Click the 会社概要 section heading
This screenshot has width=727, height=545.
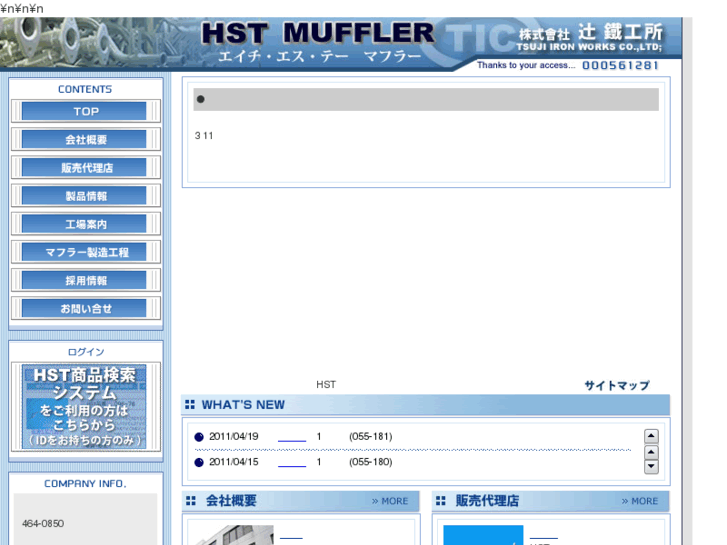231,501
